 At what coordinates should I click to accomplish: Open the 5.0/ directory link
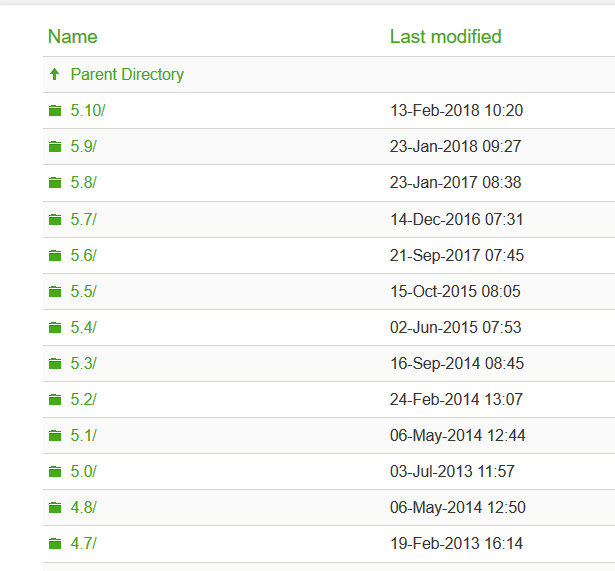coord(84,472)
